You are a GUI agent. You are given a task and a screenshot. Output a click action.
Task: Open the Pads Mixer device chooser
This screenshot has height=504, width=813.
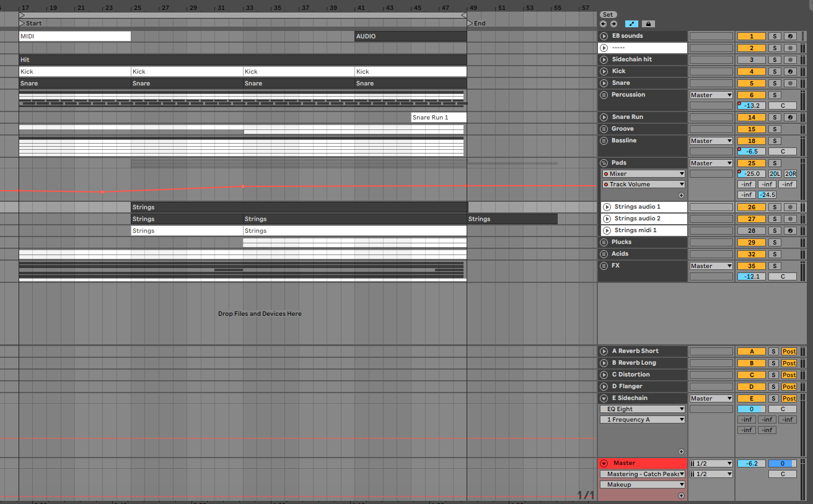click(643, 174)
